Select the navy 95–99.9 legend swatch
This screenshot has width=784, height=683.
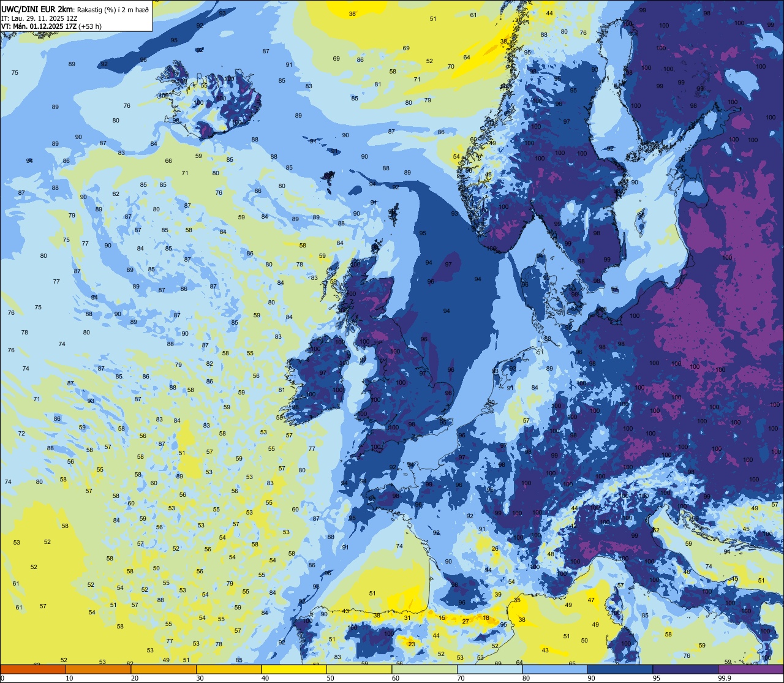click(x=685, y=670)
